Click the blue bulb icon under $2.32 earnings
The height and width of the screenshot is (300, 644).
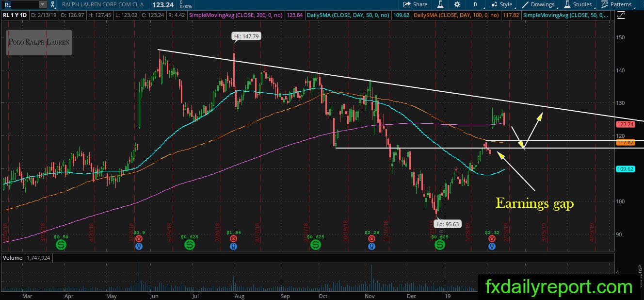(x=492, y=246)
